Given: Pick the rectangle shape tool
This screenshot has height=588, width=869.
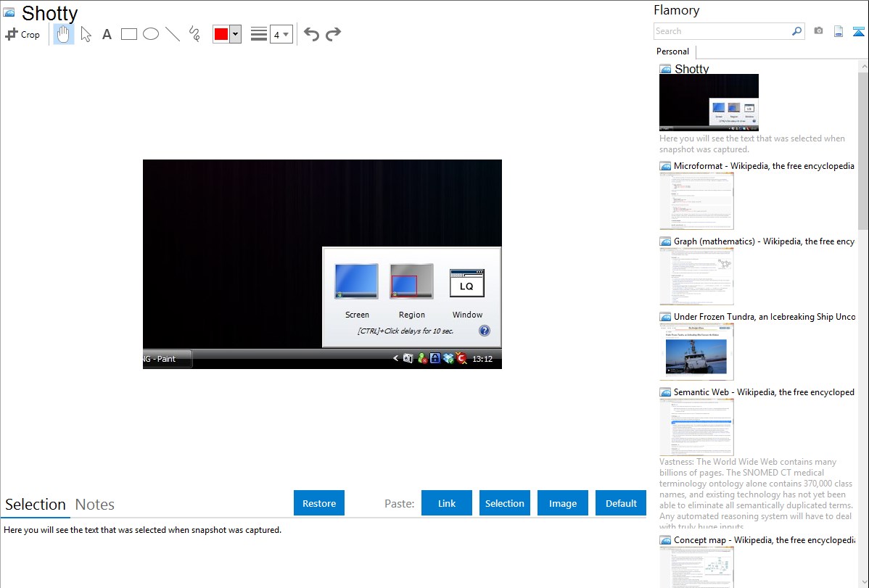Looking at the screenshot, I should click(129, 34).
